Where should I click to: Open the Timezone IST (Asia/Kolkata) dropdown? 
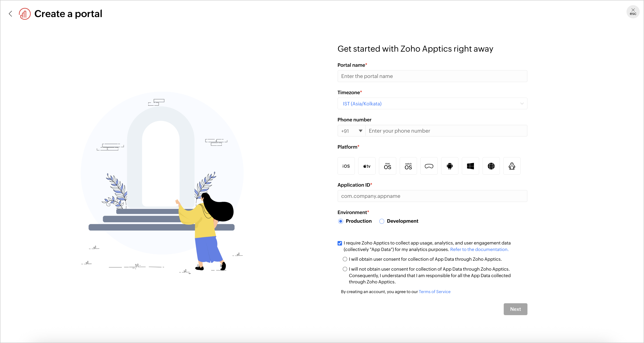pyautogui.click(x=432, y=104)
